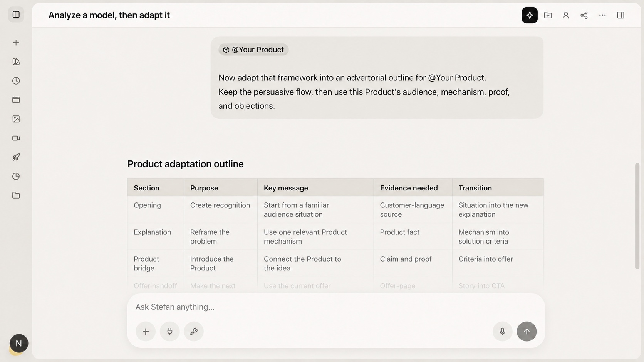Click the Opening table cell
644x362 pixels.
tap(156, 210)
